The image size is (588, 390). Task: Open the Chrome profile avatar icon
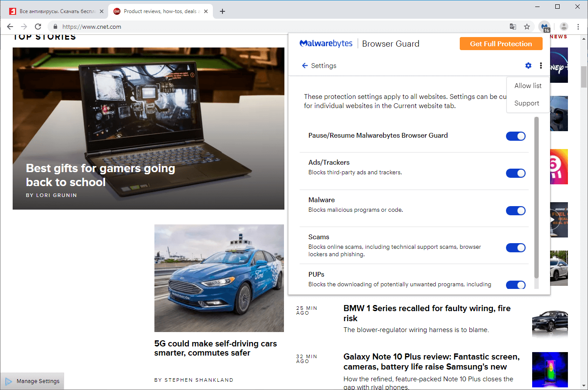point(564,27)
